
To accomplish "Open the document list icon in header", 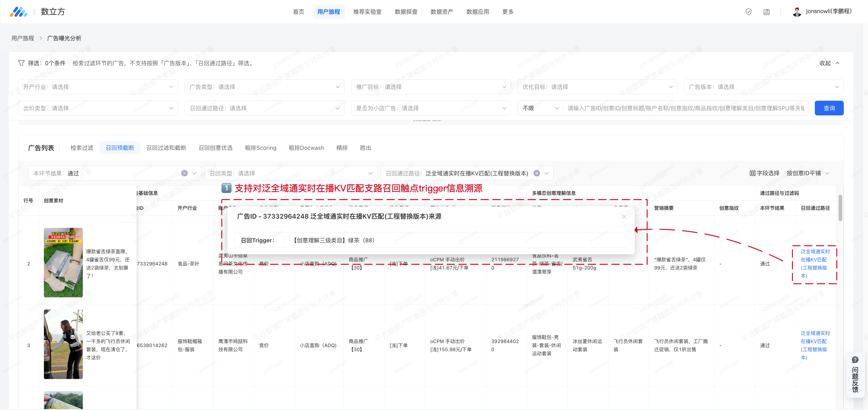I will click(x=766, y=12).
